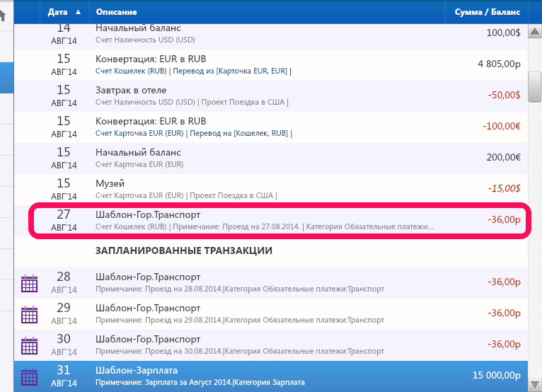The image size is (542, 392).
Task: Click amount -15,00$
Action: coord(504,188)
